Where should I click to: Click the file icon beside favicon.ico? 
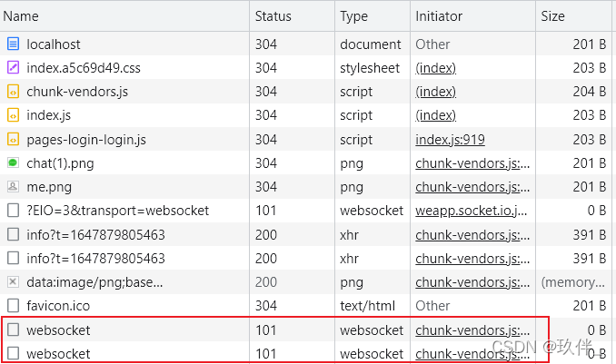tap(13, 305)
